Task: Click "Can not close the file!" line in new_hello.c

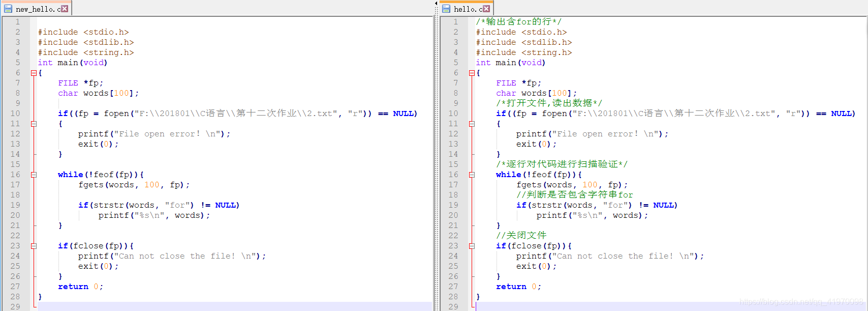Action: (x=172, y=256)
